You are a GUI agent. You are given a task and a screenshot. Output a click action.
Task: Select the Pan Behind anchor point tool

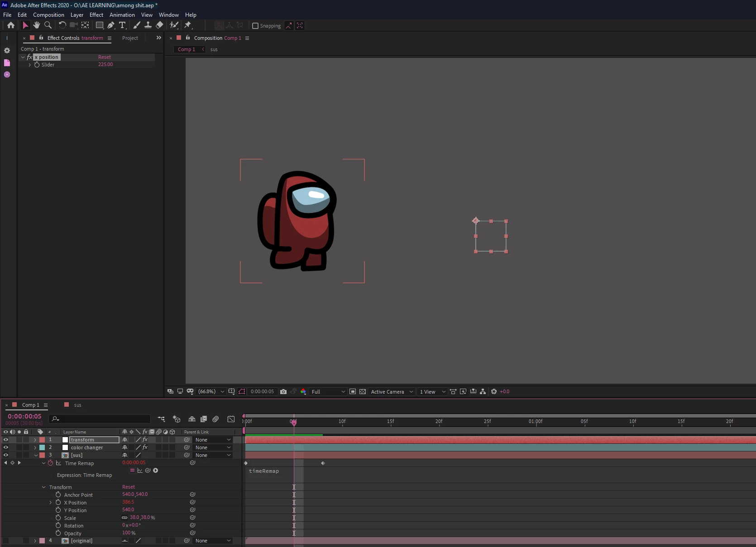pos(85,25)
